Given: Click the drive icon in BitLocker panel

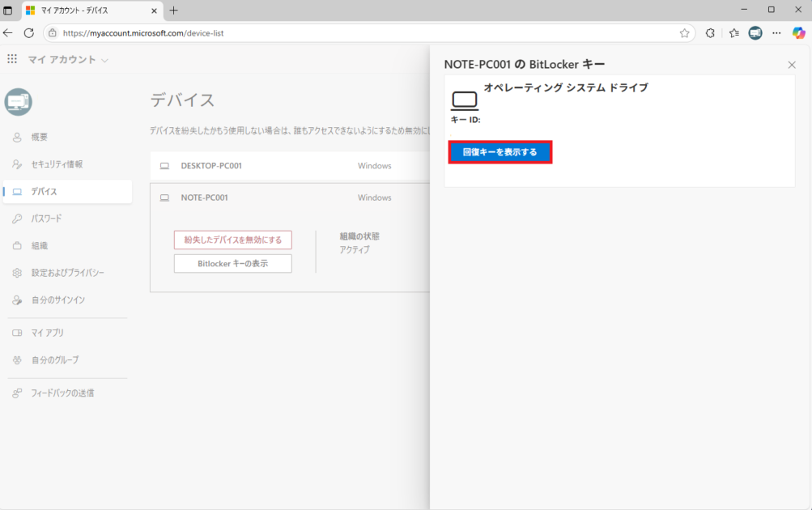Looking at the screenshot, I should (x=465, y=100).
